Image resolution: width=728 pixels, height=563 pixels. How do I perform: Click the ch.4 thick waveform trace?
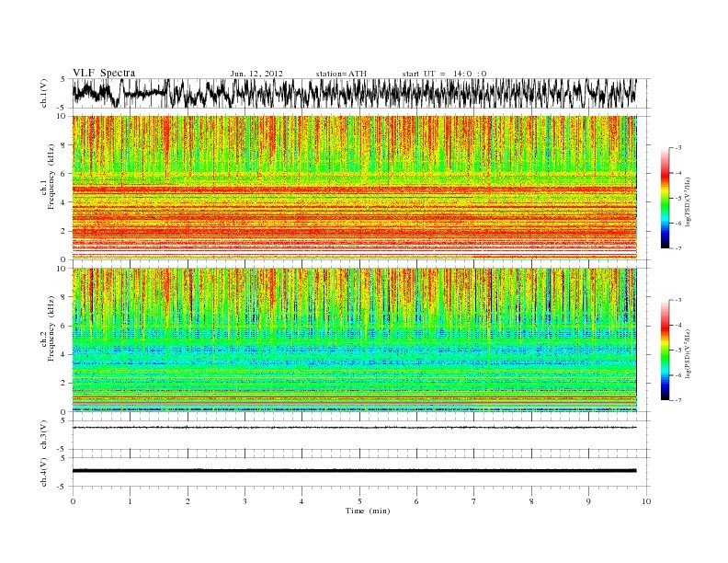pos(355,471)
